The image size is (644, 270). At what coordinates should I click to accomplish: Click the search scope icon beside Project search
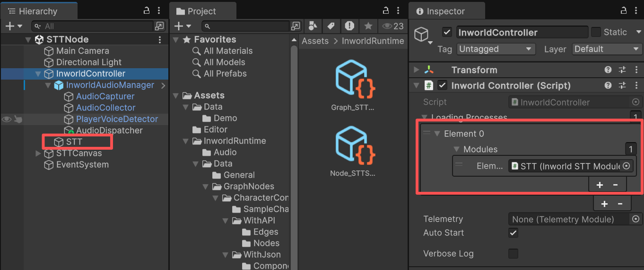click(x=296, y=26)
